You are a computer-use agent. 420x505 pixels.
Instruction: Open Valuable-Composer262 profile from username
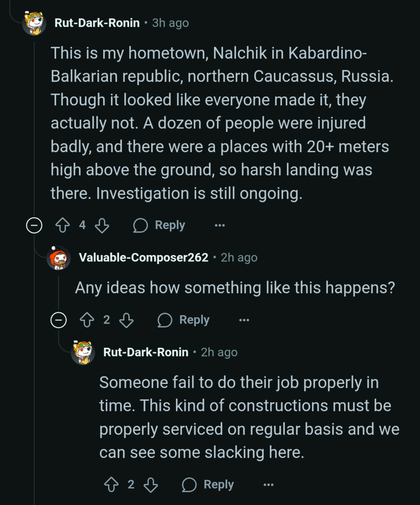143,258
